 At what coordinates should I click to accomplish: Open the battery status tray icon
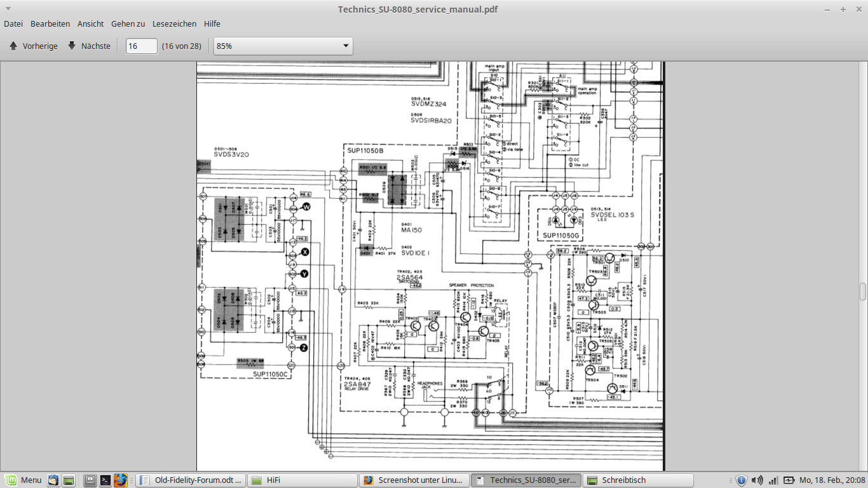pyautogui.click(x=789, y=480)
